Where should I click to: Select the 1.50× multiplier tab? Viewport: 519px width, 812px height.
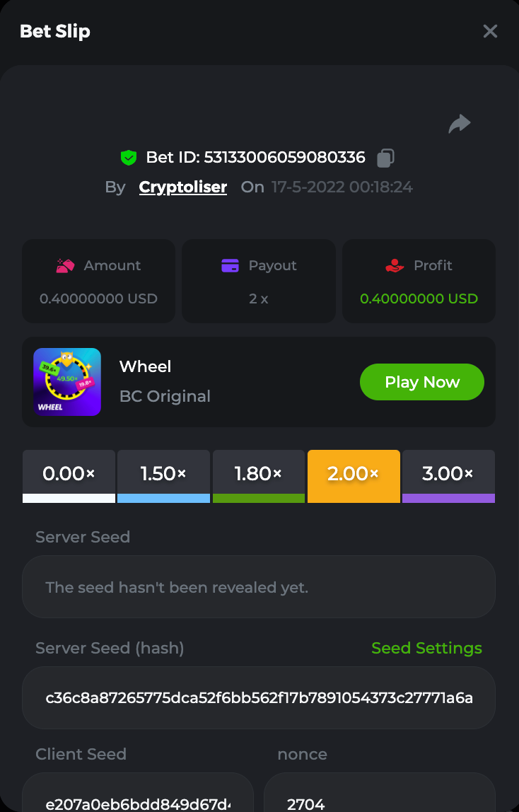point(163,475)
